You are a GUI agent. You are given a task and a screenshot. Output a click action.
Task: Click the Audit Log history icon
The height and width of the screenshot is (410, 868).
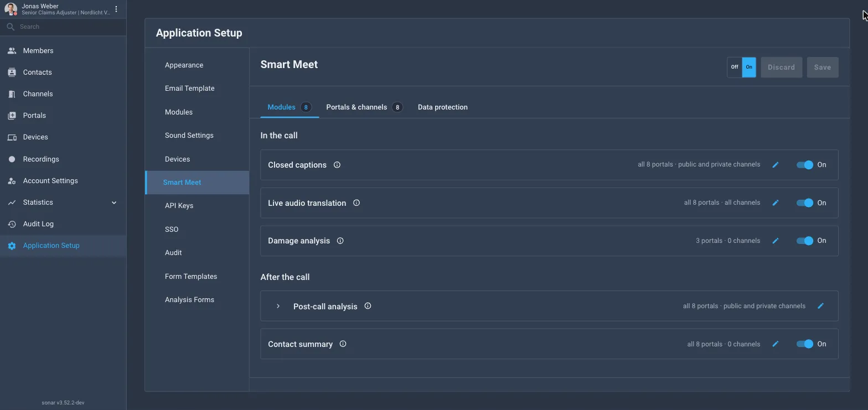click(x=12, y=224)
